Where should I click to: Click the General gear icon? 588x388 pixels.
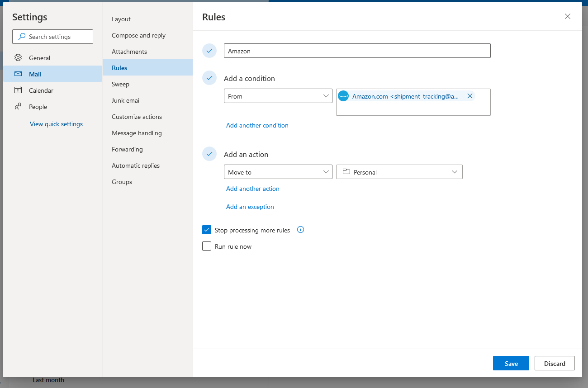(18, 58)
